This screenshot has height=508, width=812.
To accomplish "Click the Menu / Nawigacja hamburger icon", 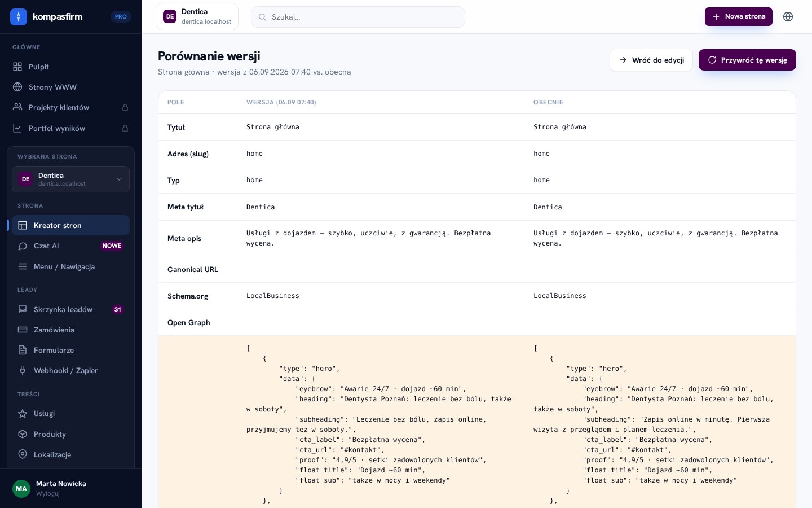I will click(x=23, y=266).
